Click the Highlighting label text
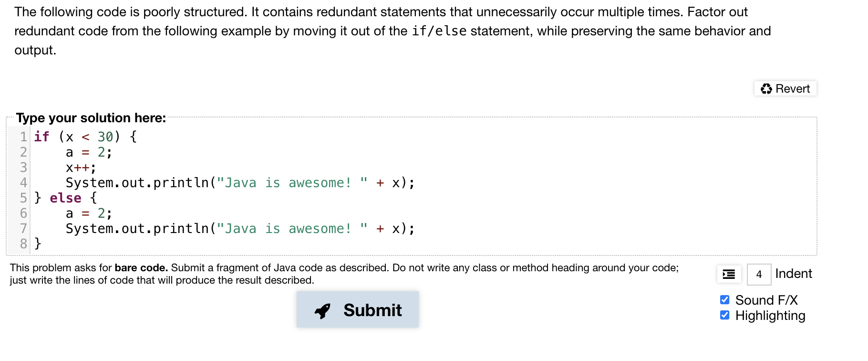 (x=770, y=316)
